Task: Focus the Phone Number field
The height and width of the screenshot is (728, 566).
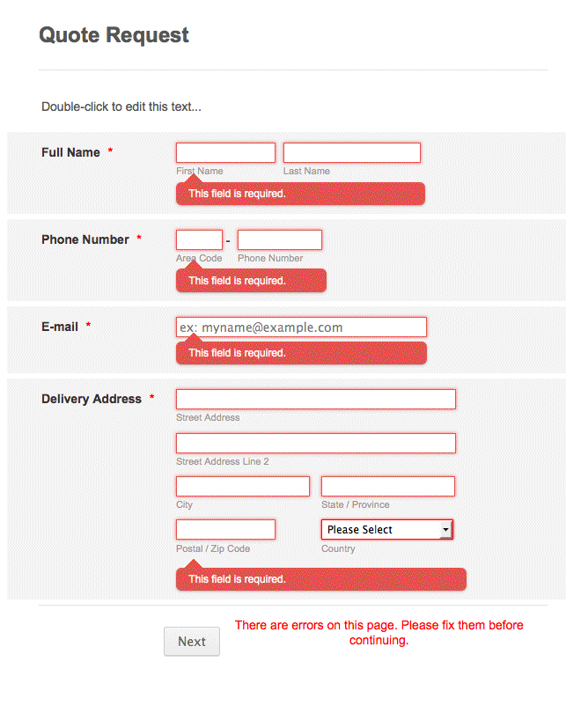Action: (x=279, y=239)
